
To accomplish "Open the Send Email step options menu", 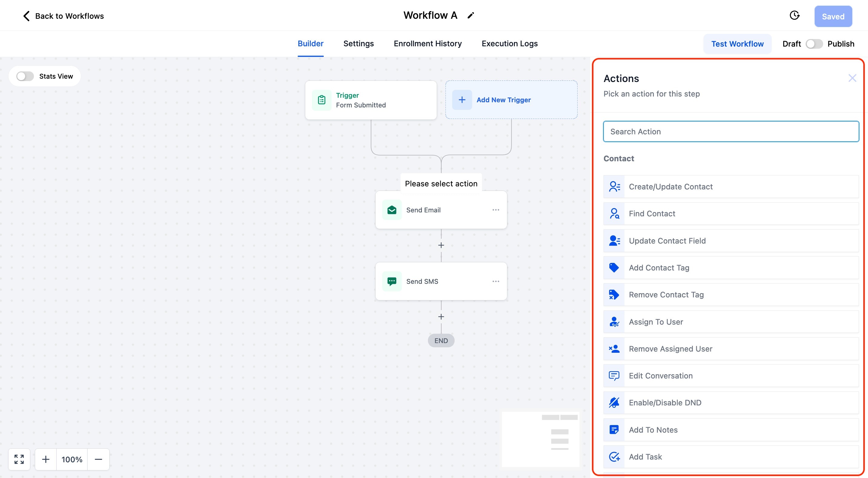I will (496, 210).
